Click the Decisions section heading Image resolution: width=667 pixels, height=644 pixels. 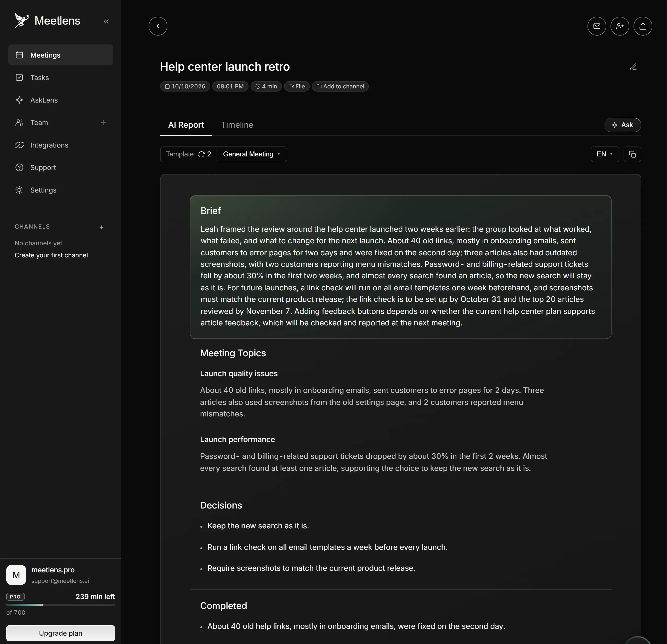[221, 505]
